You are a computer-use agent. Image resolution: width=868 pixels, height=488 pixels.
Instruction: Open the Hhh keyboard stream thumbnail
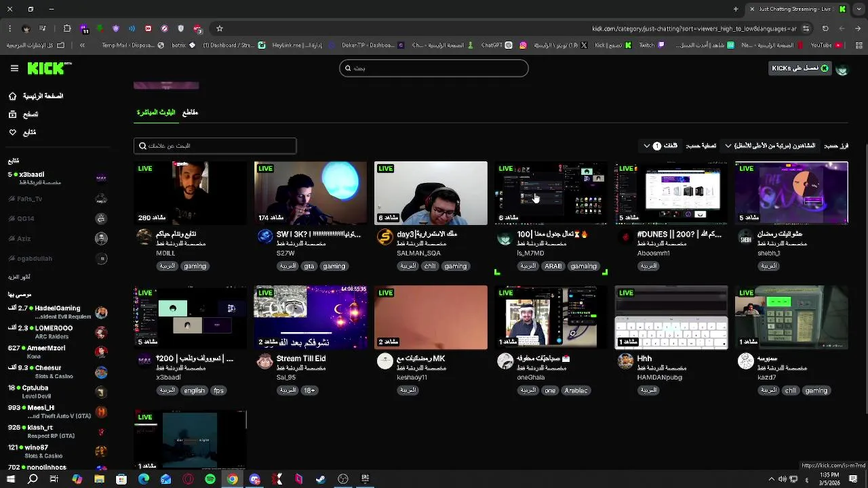click(x=671, y=317)
